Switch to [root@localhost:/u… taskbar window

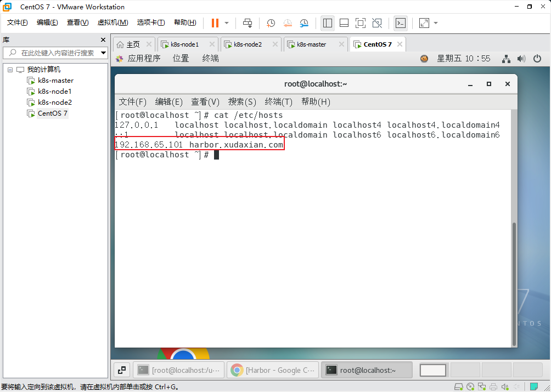[x=179, y=370]
